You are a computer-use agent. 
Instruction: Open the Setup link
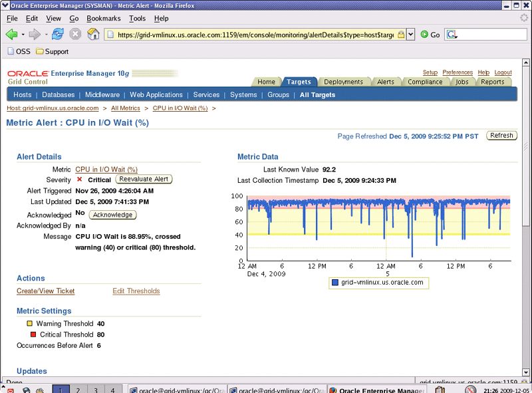pos(430,72)
